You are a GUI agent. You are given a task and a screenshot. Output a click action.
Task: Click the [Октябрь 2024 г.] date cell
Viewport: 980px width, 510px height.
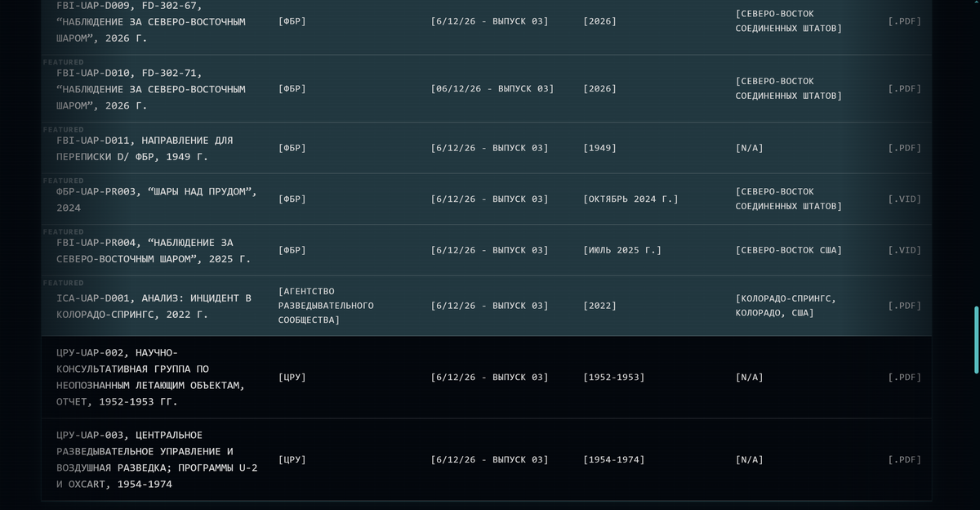[630, 199]
